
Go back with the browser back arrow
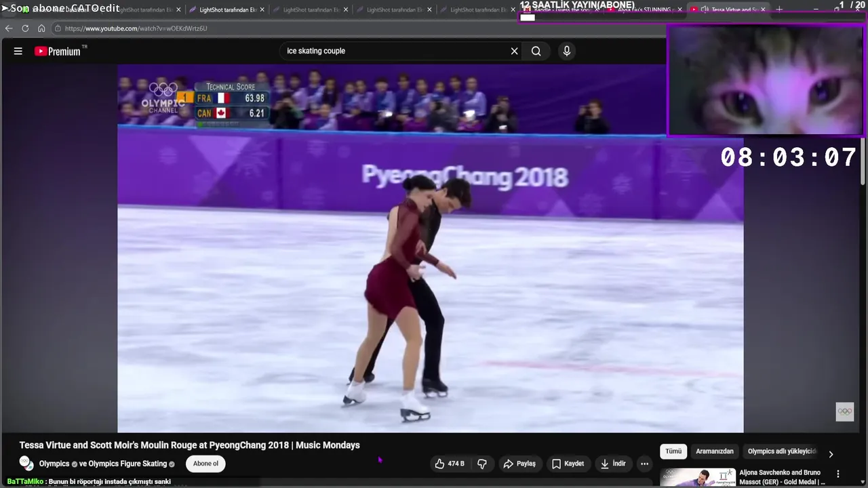click(x=9, y=28)
